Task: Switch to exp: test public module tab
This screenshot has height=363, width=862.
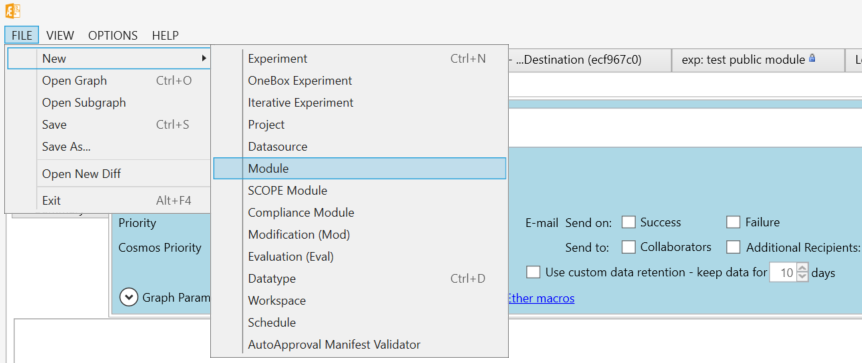Action: click(758, 59)
